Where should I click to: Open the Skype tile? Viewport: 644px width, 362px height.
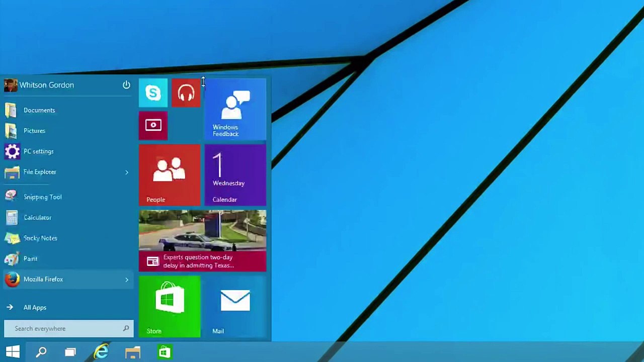pos(153,93)
